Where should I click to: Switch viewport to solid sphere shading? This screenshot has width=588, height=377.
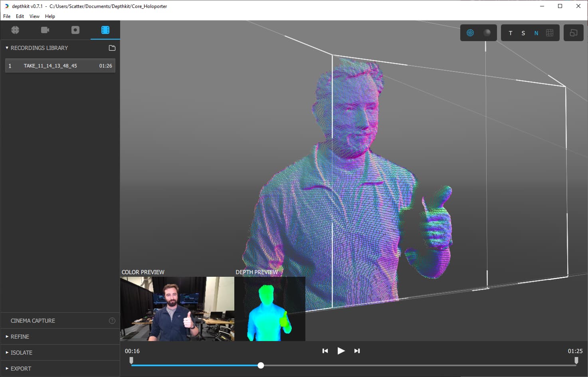click(487, 33)
